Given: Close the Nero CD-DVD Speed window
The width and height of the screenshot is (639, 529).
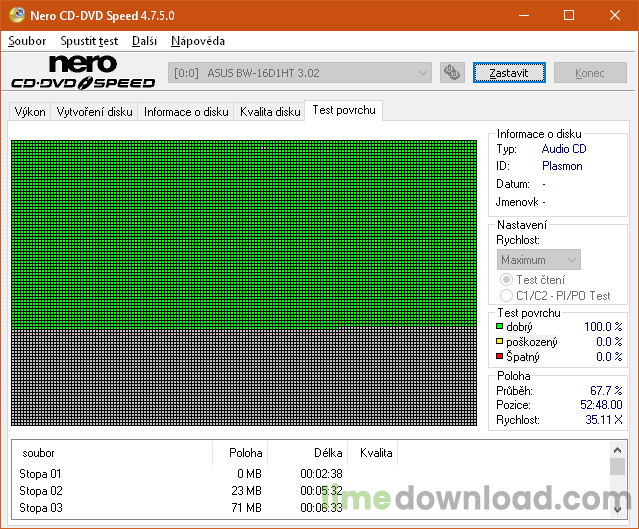Looking at the screenshot, I should 615,15.
